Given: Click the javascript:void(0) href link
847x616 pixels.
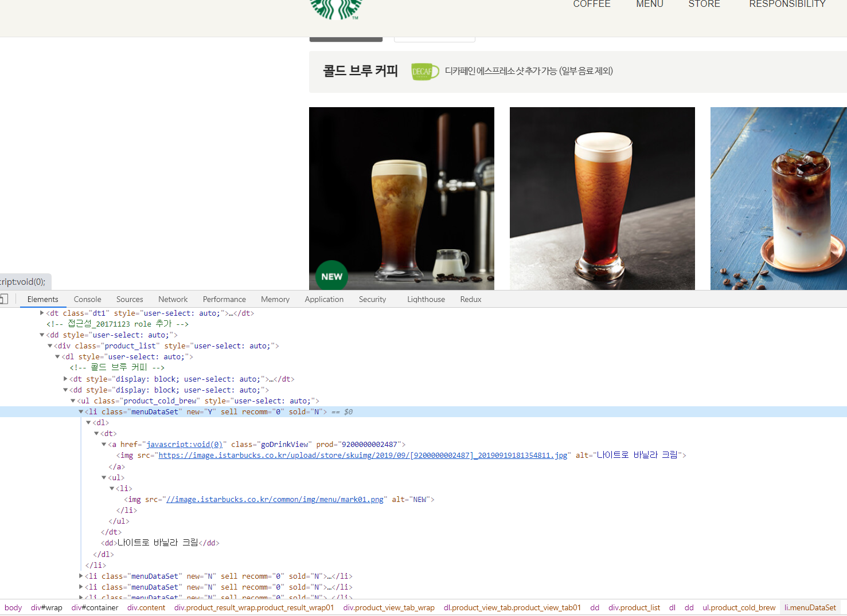Looking at the screenshot, I should point(185,445).
